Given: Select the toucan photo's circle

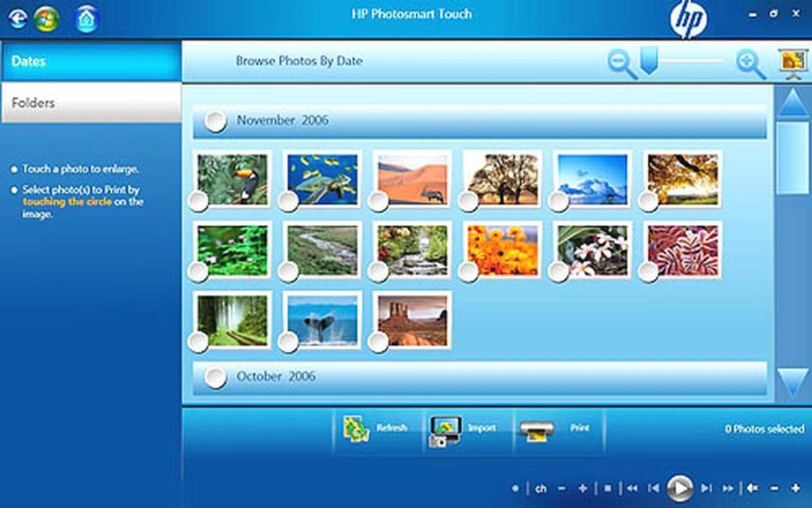Looking at the screenshot, I should [198, 202].
